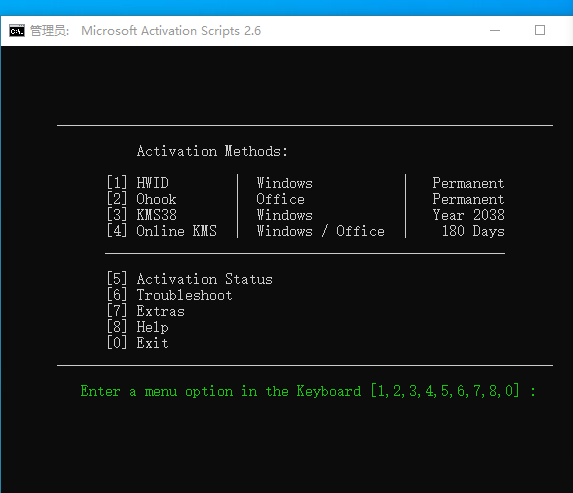Click the '[7] Extras' line
The height and width of the screenshot is (493, 573).
(145, 311)
